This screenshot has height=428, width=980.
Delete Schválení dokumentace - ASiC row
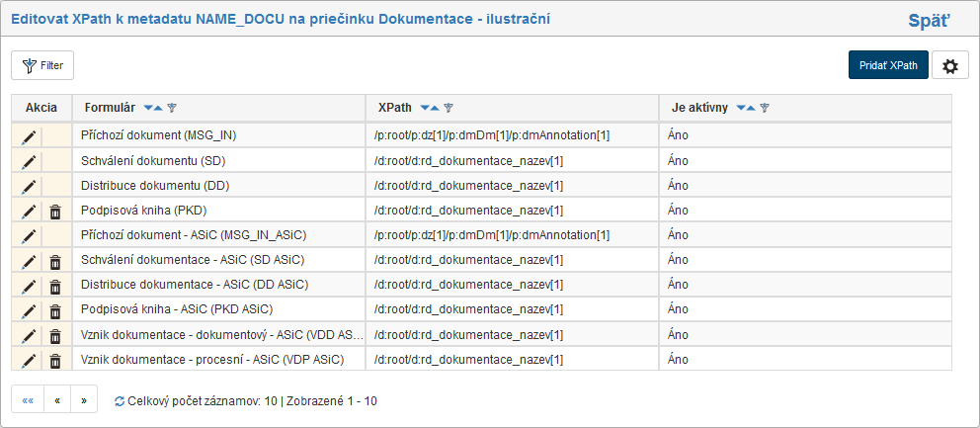[x=55, y=261]
